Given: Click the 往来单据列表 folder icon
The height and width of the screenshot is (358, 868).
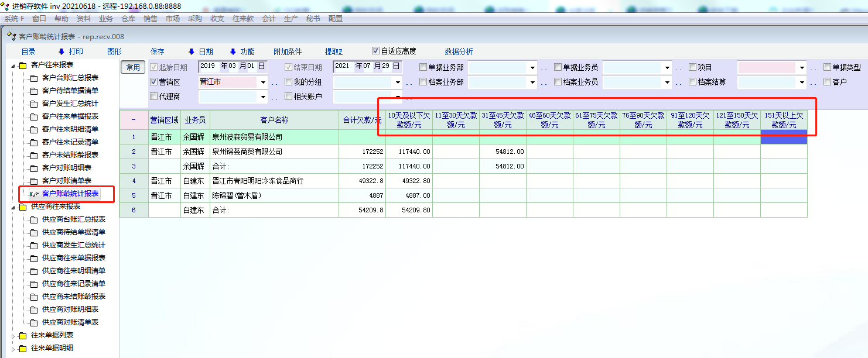Looking at the screenshot, I should (23, 335).
